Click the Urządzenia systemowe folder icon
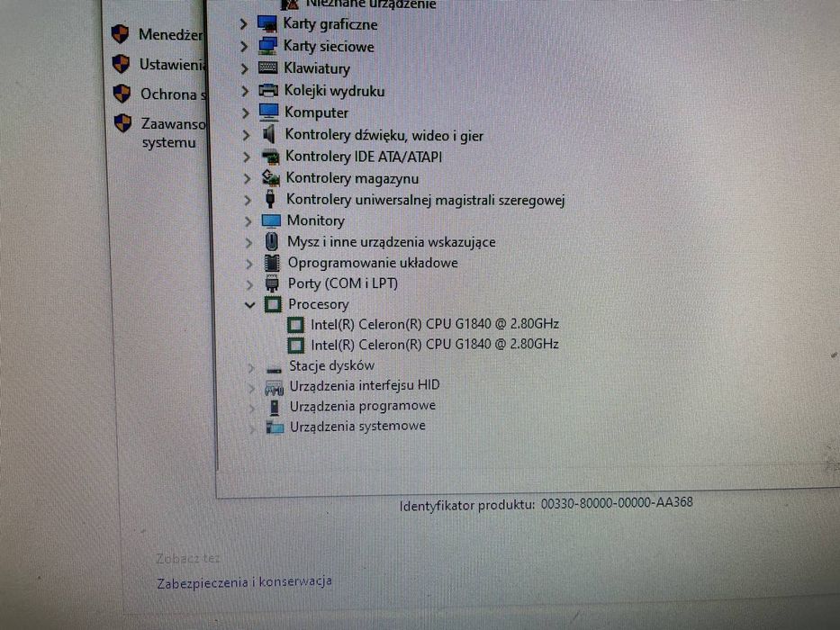The height and width of the screenshot is (630, 840). (275, 427)
